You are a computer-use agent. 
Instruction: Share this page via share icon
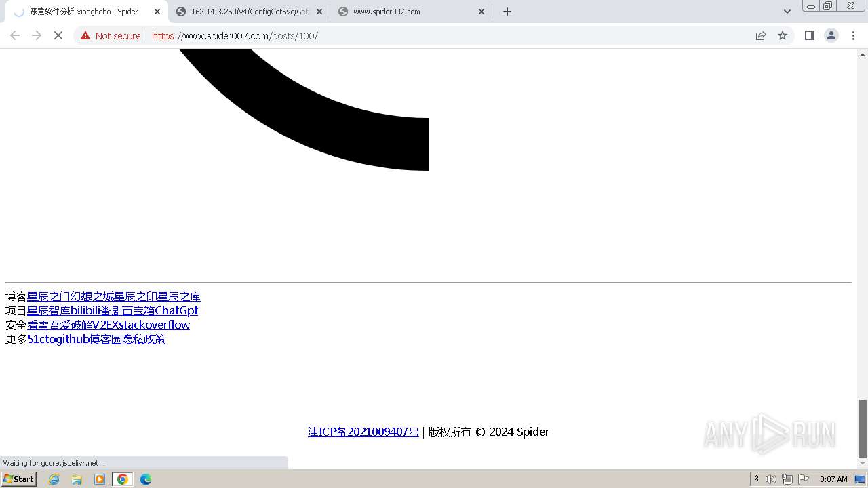761,35
